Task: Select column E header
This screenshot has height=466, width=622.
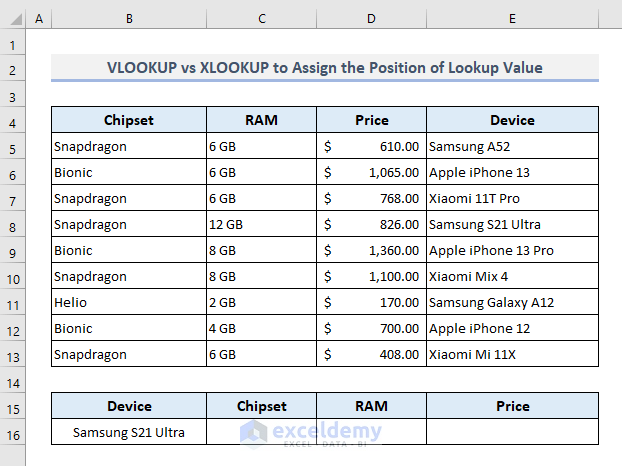Action: pyautogui.click(x=513, y=19)
